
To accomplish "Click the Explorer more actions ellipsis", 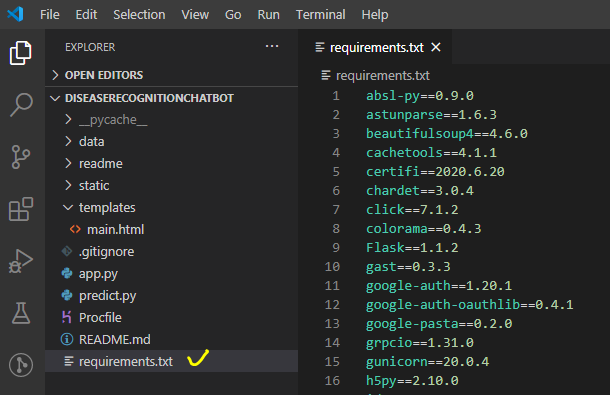I will tap(272, 46).
